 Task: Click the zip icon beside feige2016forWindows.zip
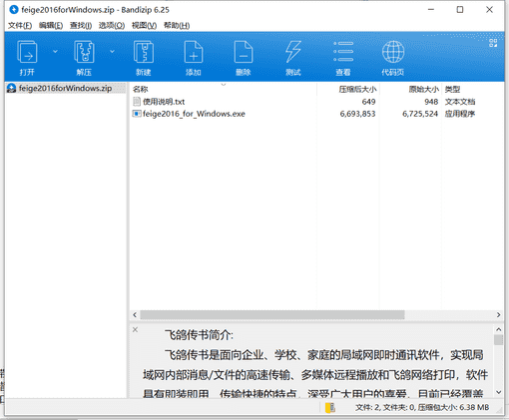pyautogui.click(x=12, y=88)
